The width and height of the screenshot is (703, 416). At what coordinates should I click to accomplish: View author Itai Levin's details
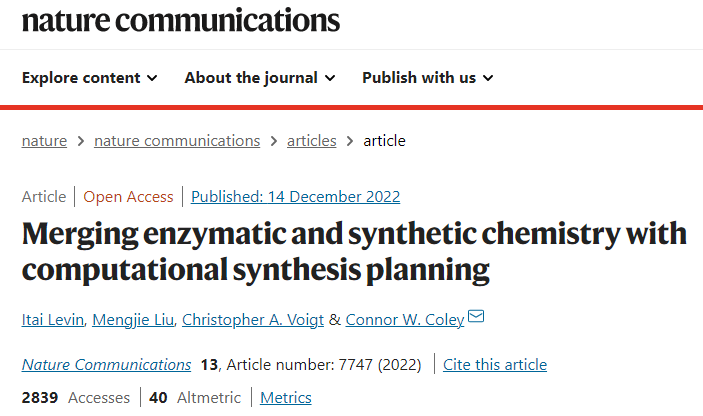coord(53,319)
